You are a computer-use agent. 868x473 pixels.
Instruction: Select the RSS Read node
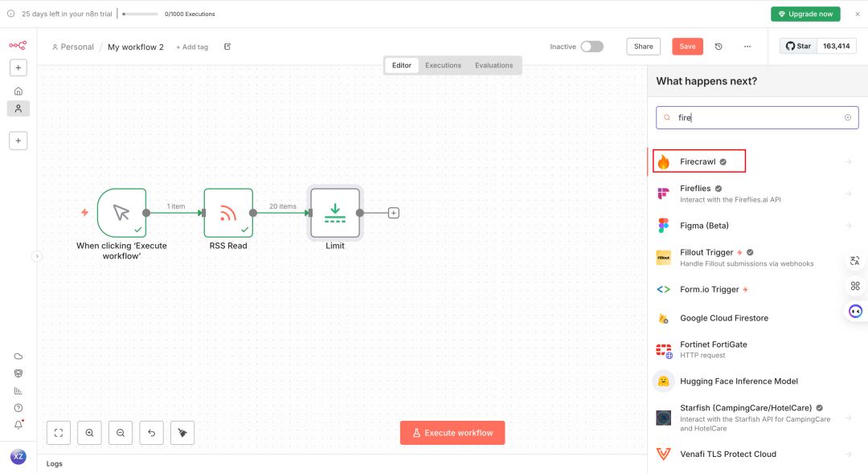tap(228, 213)
